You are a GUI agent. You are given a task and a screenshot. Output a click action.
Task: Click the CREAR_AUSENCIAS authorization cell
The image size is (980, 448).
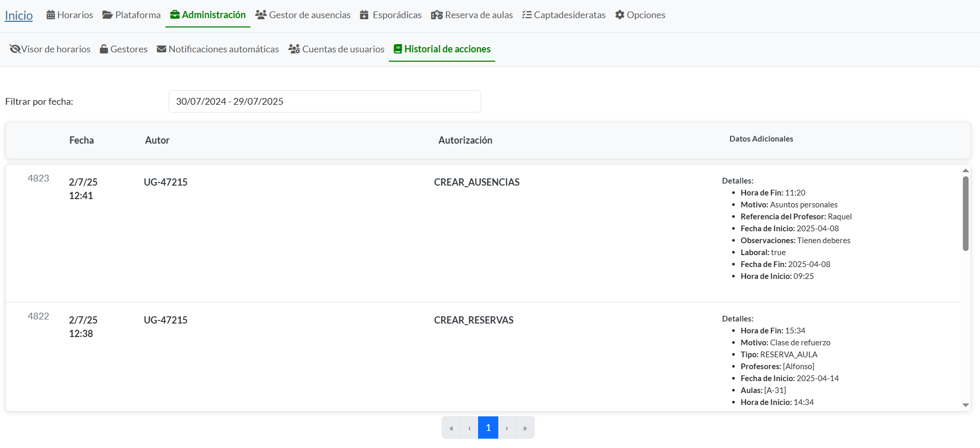[477, 183]
